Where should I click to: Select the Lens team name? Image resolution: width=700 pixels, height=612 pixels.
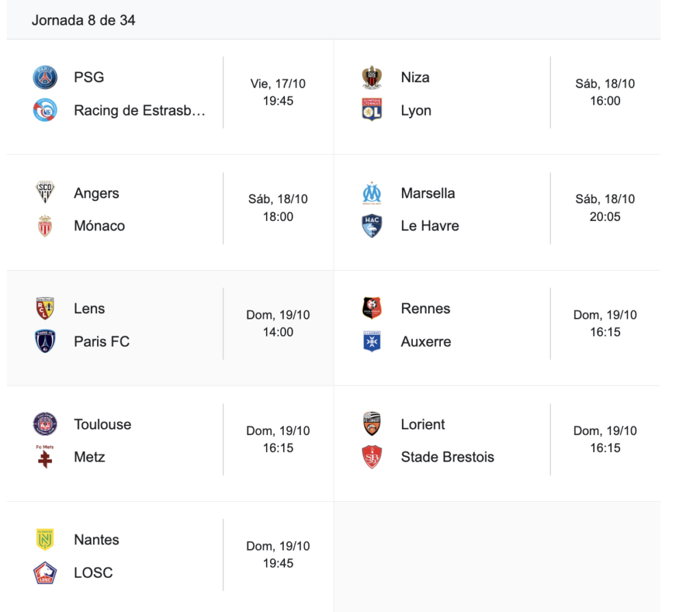tap(89, 308)
